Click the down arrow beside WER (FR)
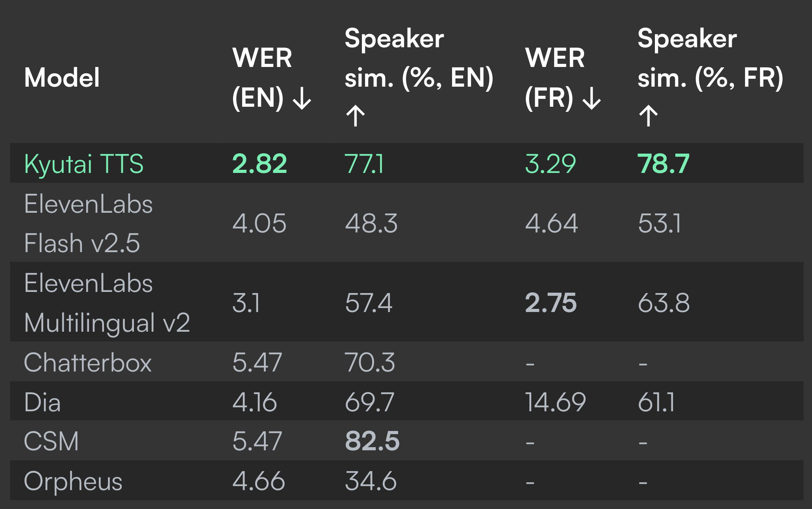812x509 pixels. (x=591, y=98)
